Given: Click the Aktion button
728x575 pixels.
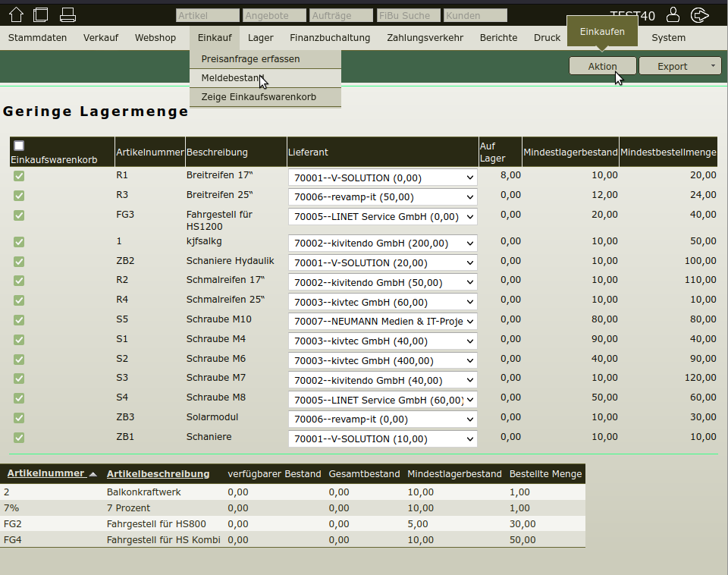Looking at the screenshot, I should point(603,66).
